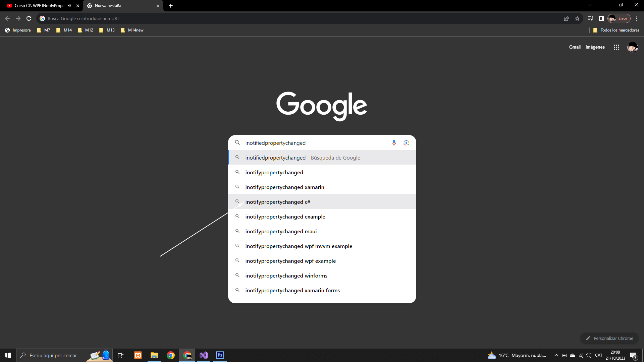The height and width of the screenshot is (362, 644).
Task: Click Personalizar Chrome button
Action: 609,338
